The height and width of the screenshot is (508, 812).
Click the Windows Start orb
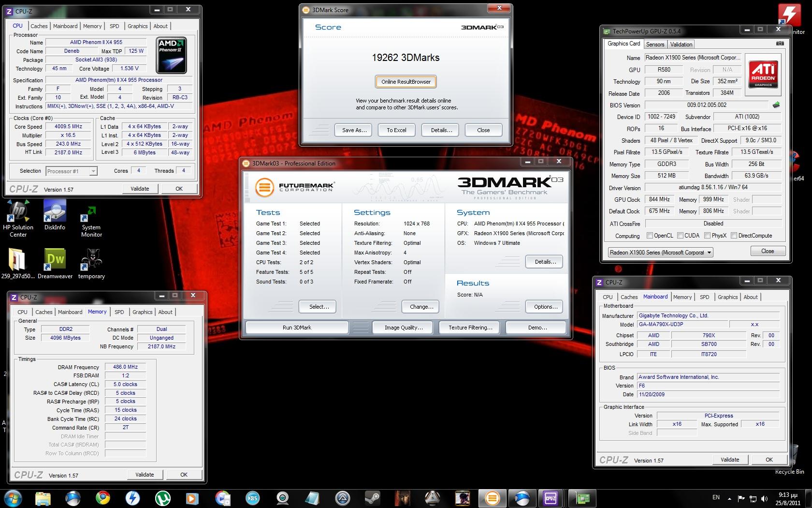click(13, 498)
